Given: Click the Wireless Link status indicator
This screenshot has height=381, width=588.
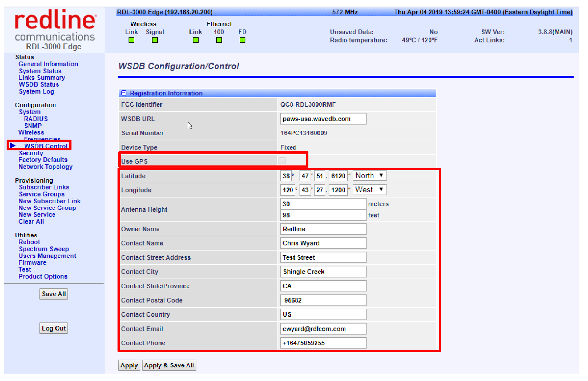Looking at the screenshot, I should pos(131,40).
